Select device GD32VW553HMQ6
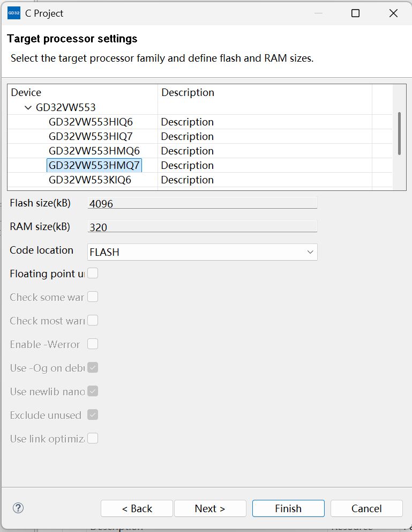The image size is (412, 532). tap(94, 151)
